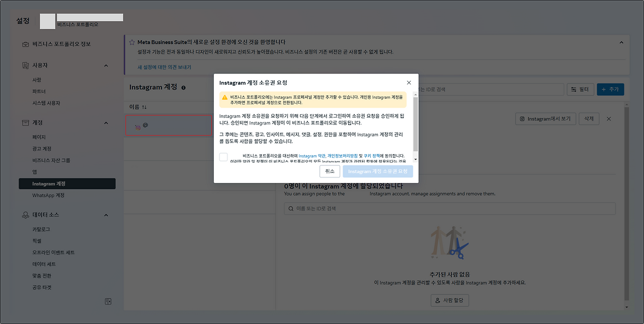Select 맞춤 전환 in the sidebar
Image resolution: width=644 pixels, height=324 pixels.
tap(42, 276)
